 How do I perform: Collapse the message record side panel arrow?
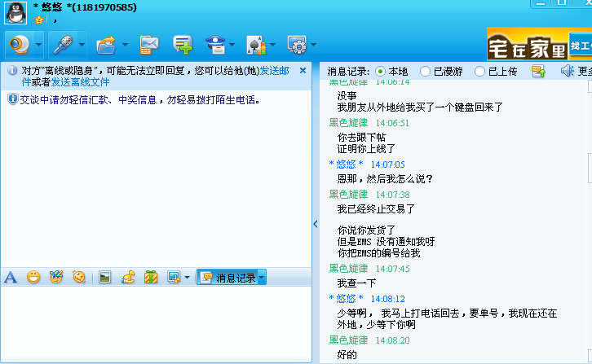pos(316,224)
